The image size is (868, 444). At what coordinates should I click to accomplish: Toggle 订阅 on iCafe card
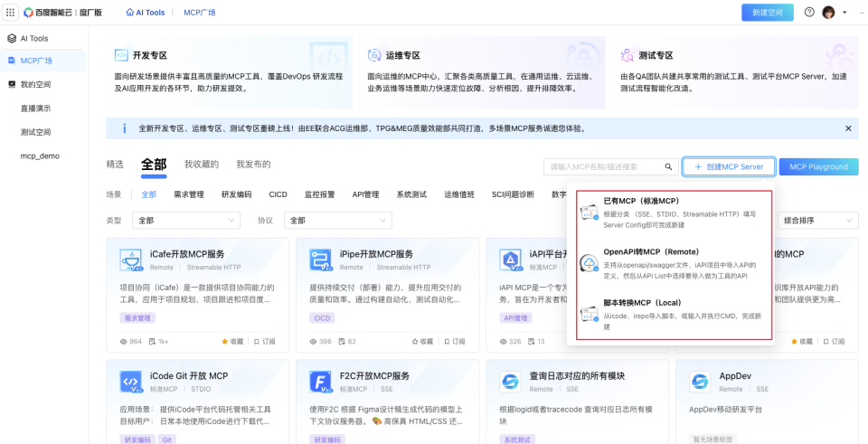(x=265, y=342)
